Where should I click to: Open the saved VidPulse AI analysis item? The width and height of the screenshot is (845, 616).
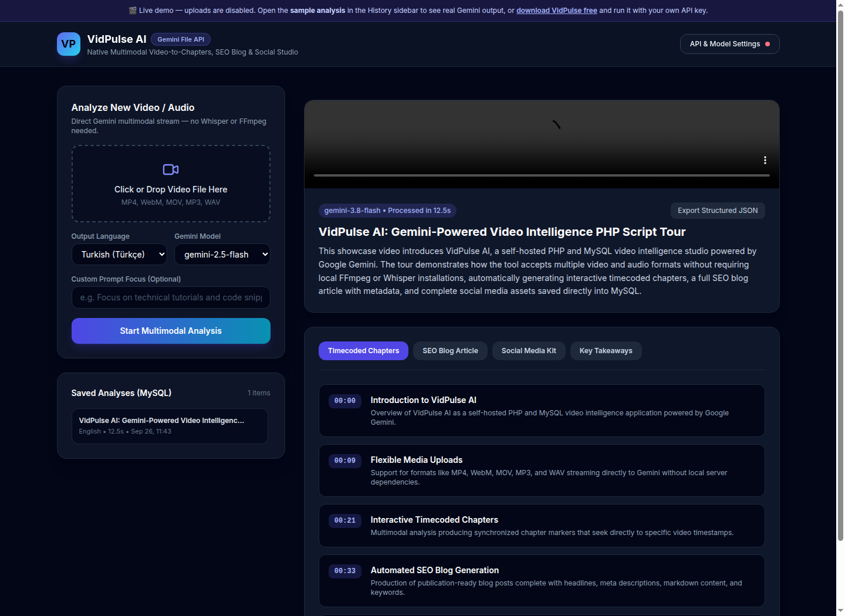pyautogui.click(x=170, y=426)
